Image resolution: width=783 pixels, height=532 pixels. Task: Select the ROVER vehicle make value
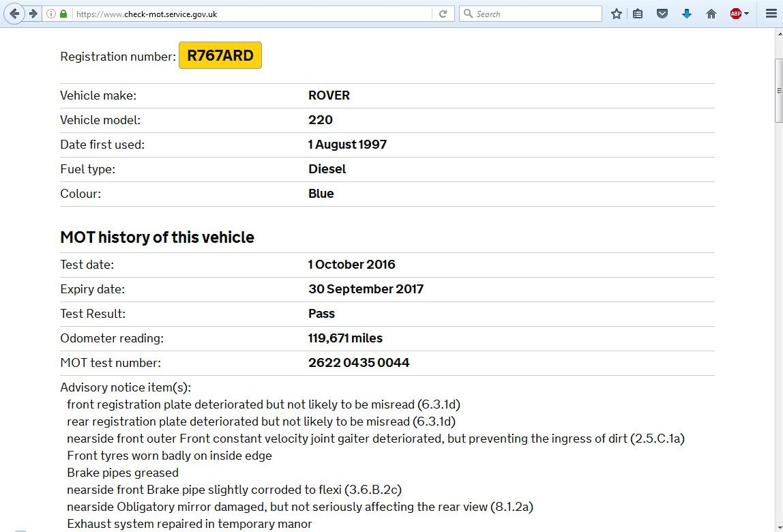pos(329,95)
